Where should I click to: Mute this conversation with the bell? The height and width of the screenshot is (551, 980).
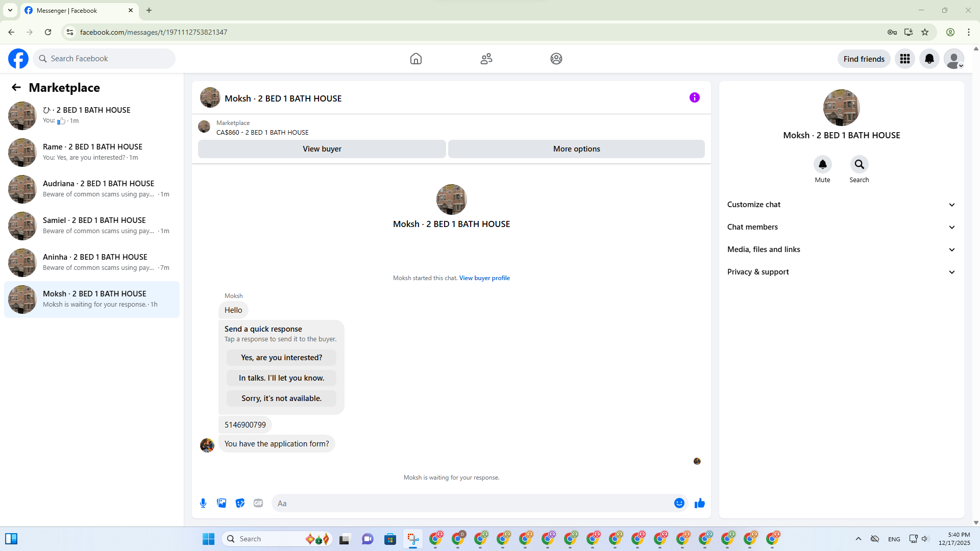822,164
